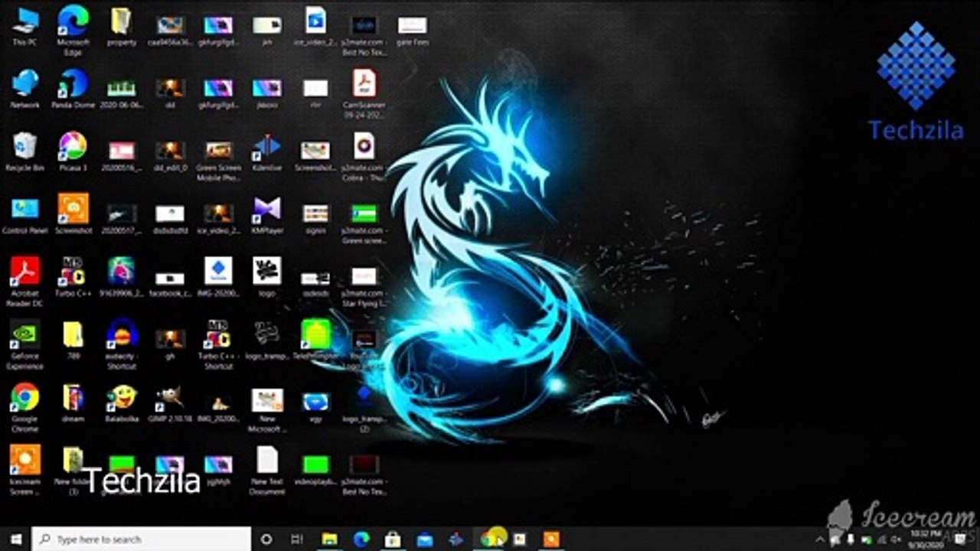The height and width of the screenshot is (551, 980).
Task: Select the 'Green Screen Mobile Pho...' video file
Action: tap(218, 159)
